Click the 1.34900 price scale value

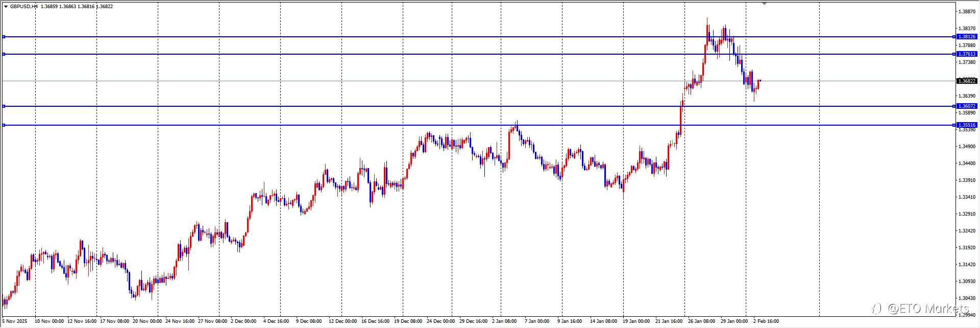[968, 147]
